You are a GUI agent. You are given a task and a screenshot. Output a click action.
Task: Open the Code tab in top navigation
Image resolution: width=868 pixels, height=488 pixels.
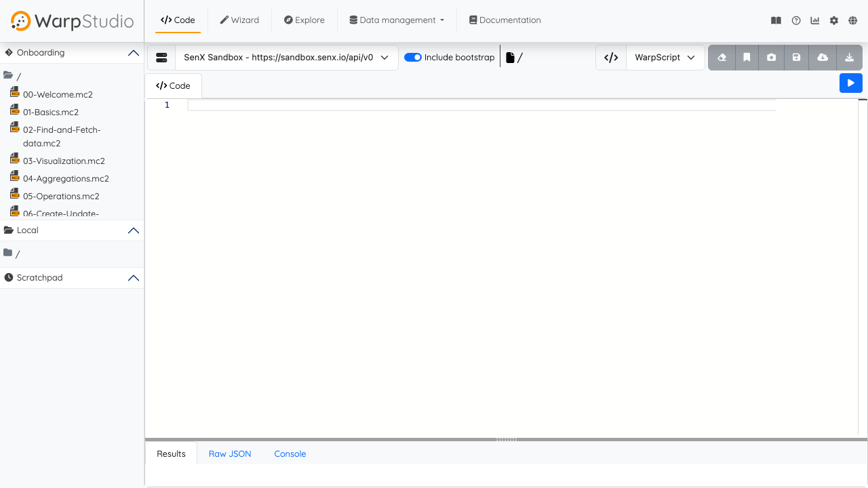[178, 20]
